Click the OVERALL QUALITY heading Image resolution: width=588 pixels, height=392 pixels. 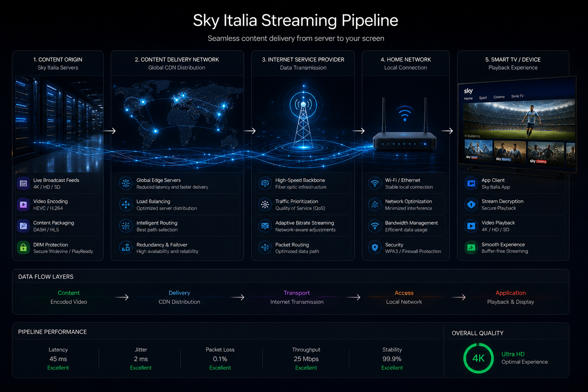point(477,333)
